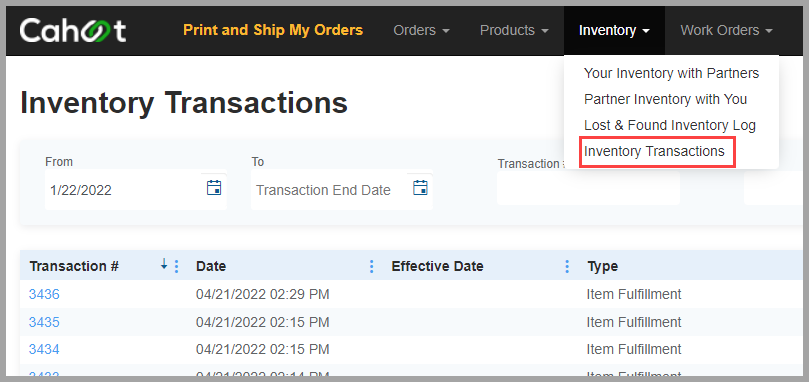The height and width of the screenshot is (382, 809).
Task: Open Transaction # column options menu
Action: pyautogui.click(x=176, y=266)
